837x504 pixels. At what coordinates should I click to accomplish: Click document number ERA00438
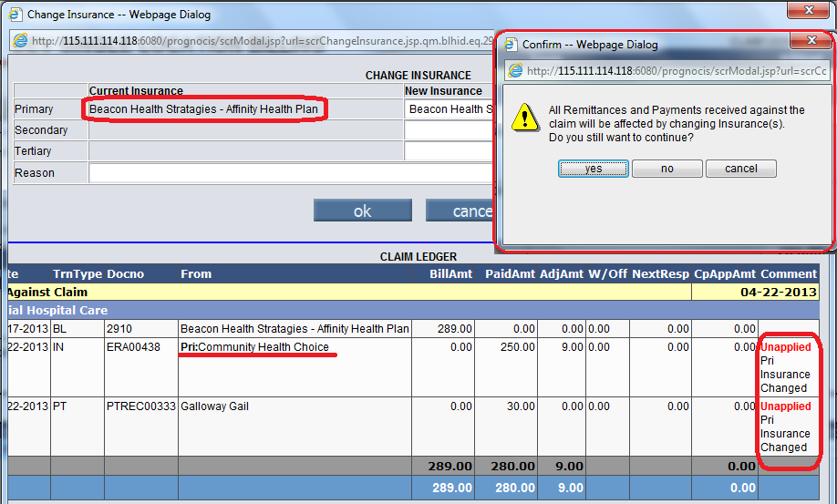133,347
